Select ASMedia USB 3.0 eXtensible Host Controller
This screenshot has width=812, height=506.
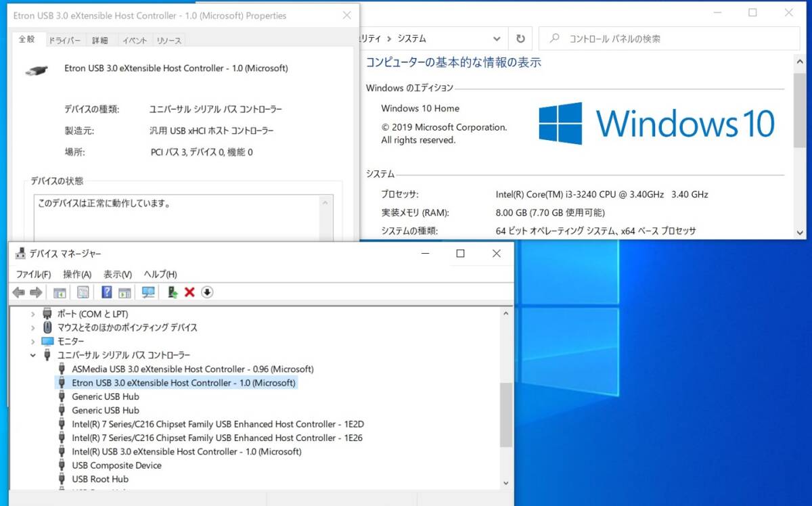(x=193, y=369)
